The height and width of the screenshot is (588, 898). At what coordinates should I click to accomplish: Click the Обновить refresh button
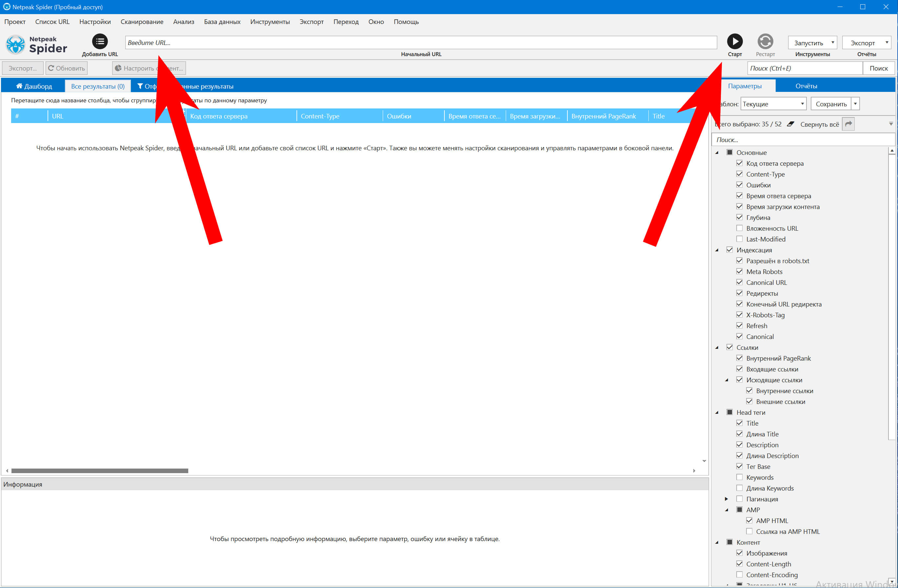[x=67, y=68]
